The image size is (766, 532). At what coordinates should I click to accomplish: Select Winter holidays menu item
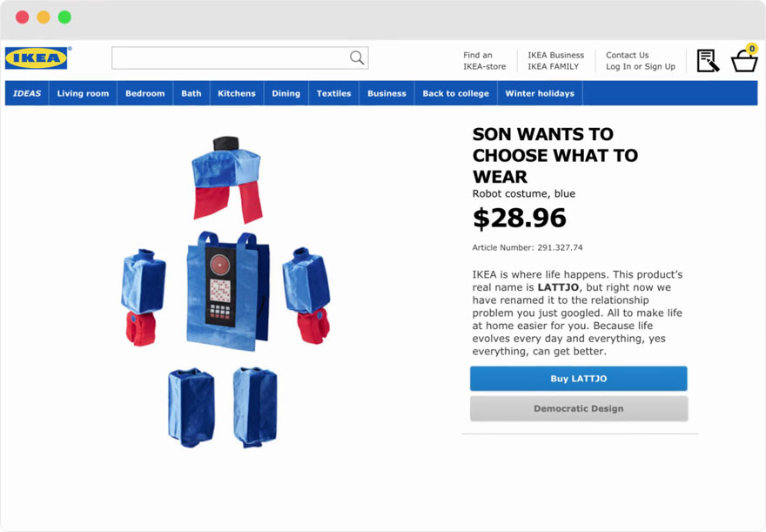540,93
